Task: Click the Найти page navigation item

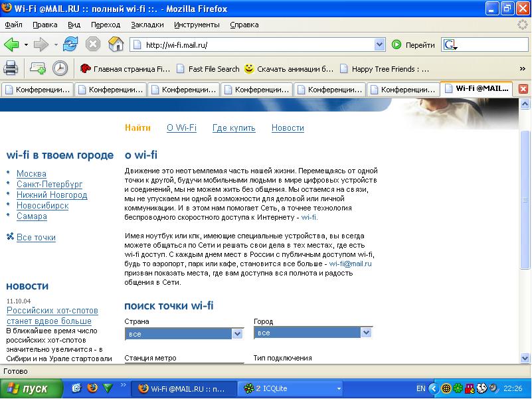Action: click(137, 128)
